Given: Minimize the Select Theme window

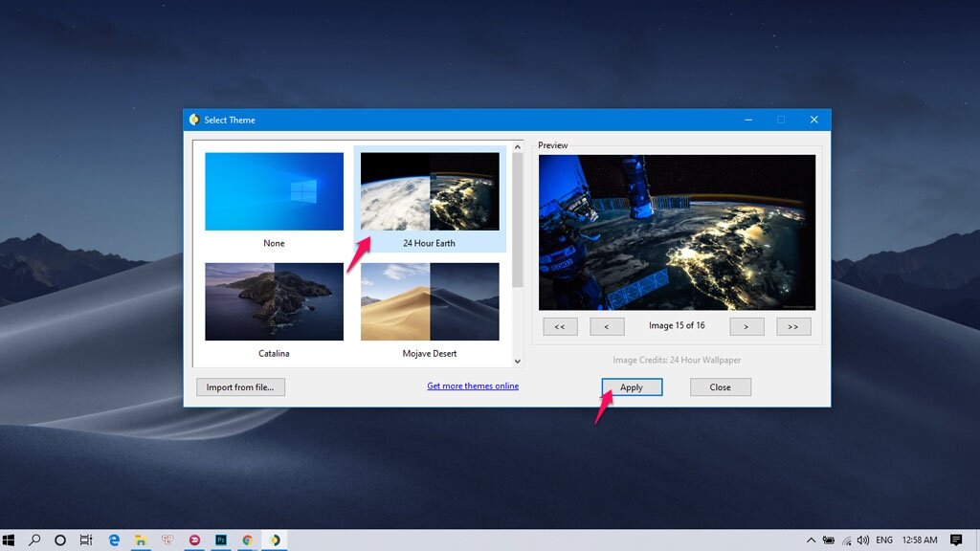Looking at the screenshot, I should tap(748, 120).
